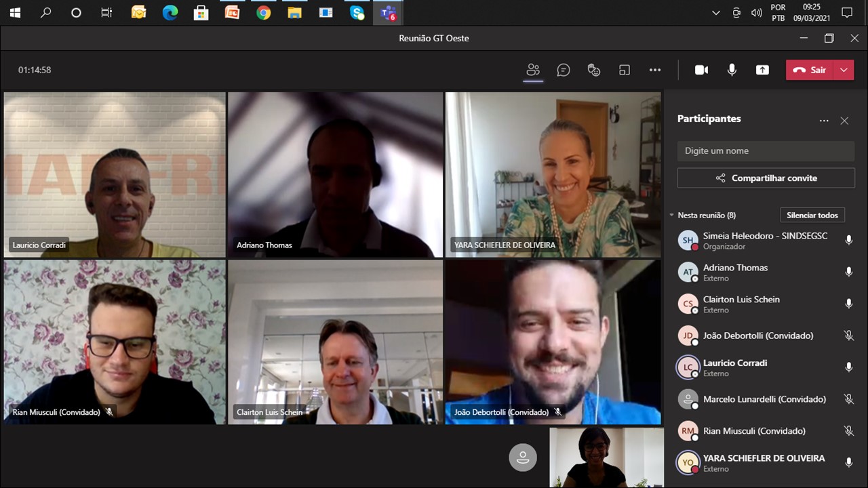Image resolution: width=868 pixels, height=488 pixels.
Task: Select Lauricio Corradi in participants list
Action: 735,367
